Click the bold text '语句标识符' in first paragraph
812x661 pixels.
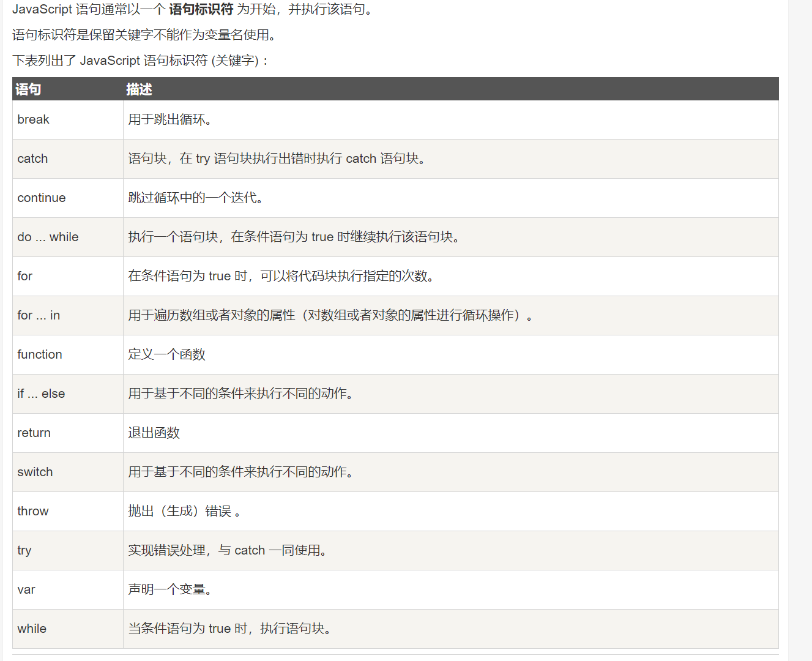(201, 9)
